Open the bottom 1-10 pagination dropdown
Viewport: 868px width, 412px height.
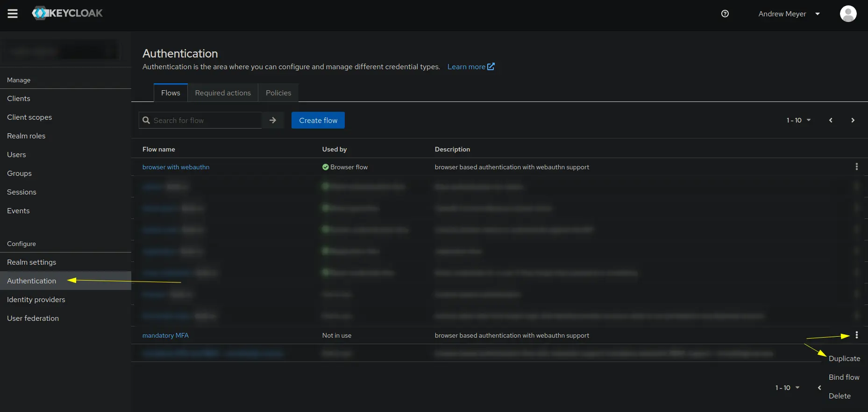coord(787,388)
